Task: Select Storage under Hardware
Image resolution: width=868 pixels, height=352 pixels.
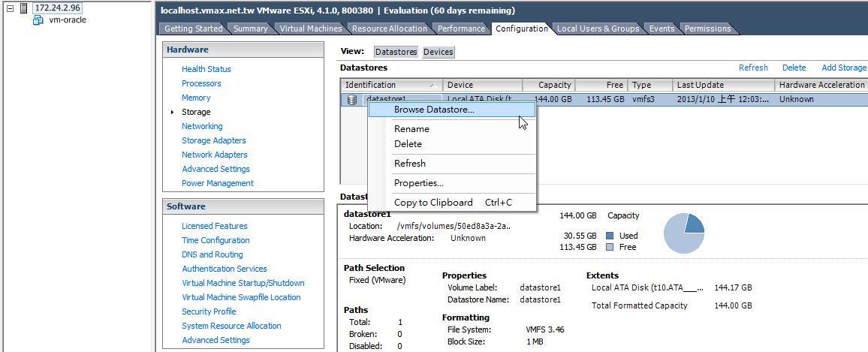Action: [x=196, y=113]
